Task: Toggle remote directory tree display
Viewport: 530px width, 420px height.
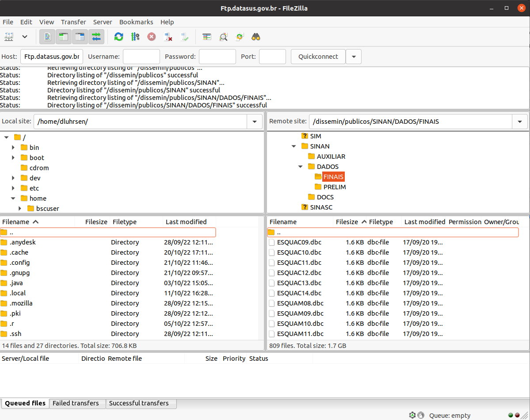Action: tap(80, 37)
